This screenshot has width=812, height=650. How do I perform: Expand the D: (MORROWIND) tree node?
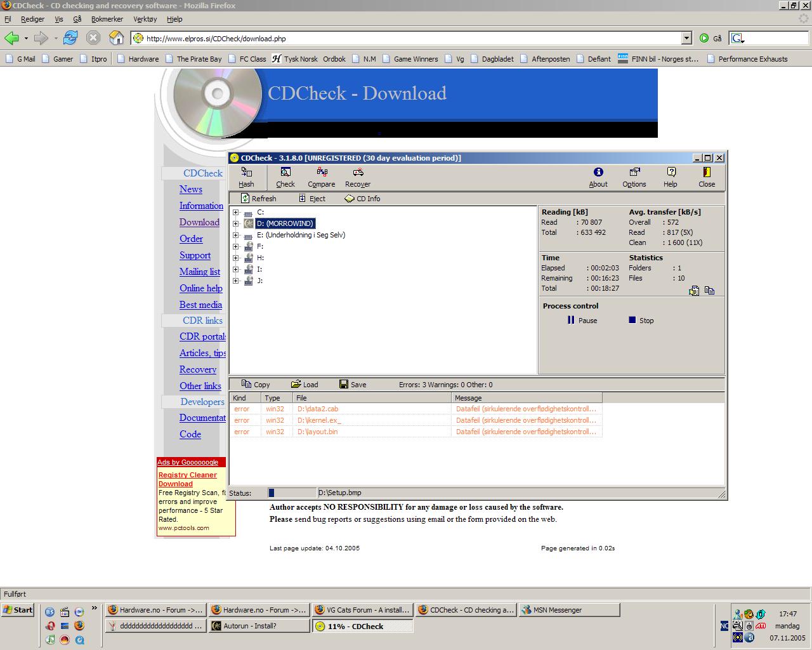coord(236,223)
